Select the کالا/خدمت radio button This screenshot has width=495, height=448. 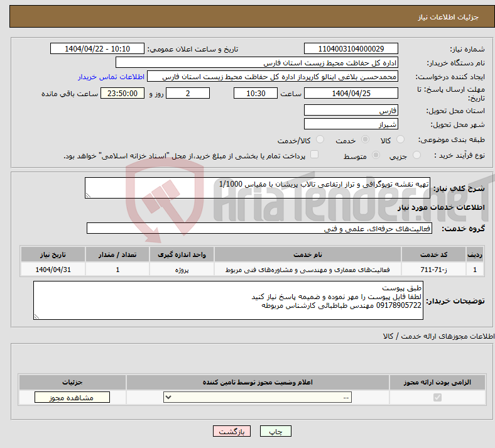[x=320, y=139]
